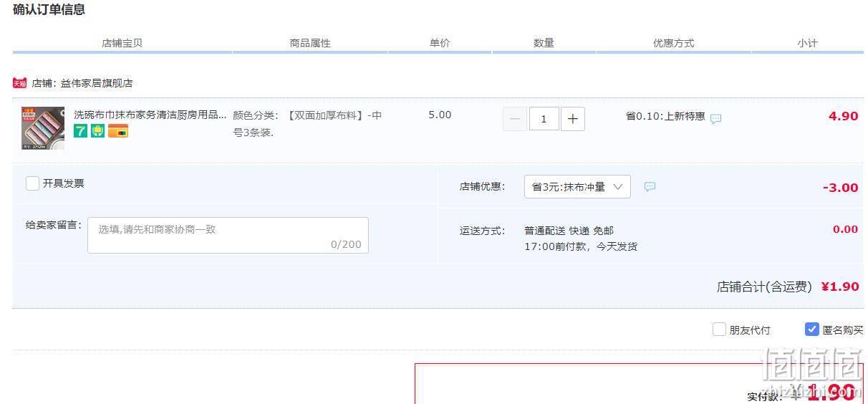Click the 颜色分类 product attribute text
The width and height of the screenshot is (868, 404).
point(307,123)
